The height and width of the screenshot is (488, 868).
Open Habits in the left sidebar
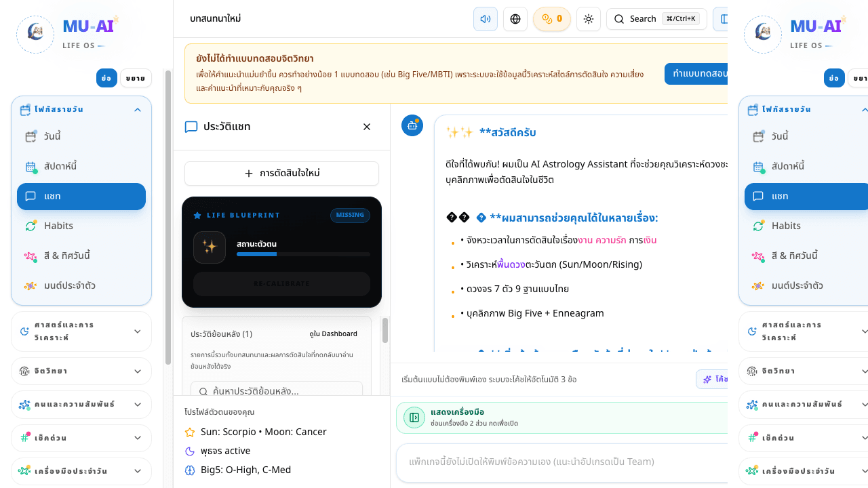[x=81, y=226]
